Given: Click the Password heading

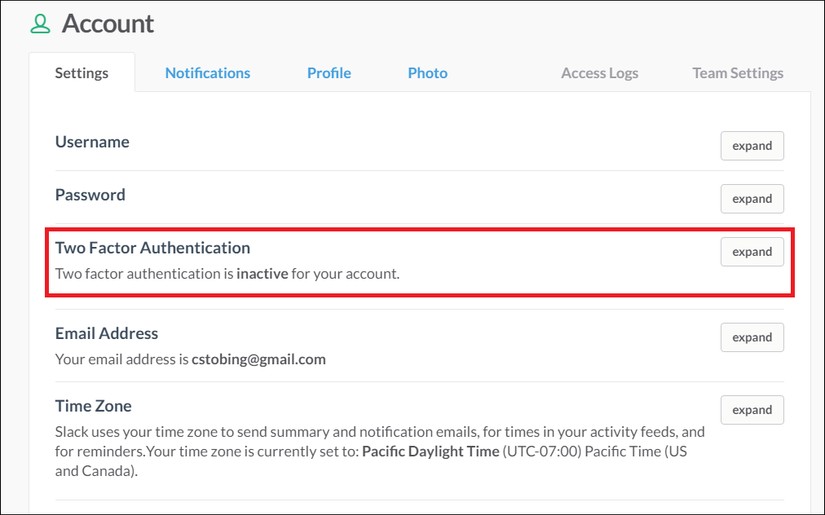Looking at the screenshot, I should (90, 195).
